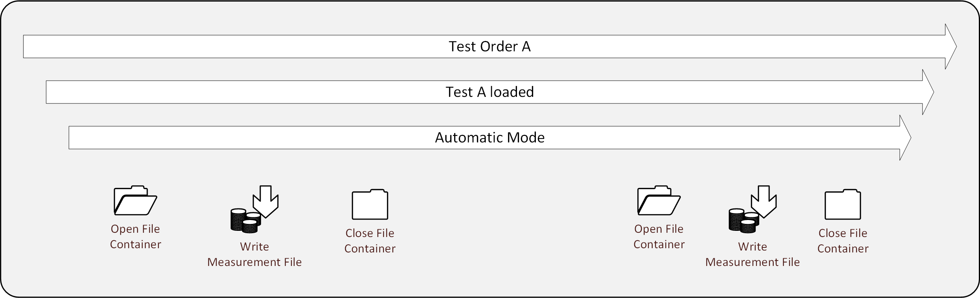Click the left 'Close File Container' label
The image size is (980, 298).
click(370, 241)
